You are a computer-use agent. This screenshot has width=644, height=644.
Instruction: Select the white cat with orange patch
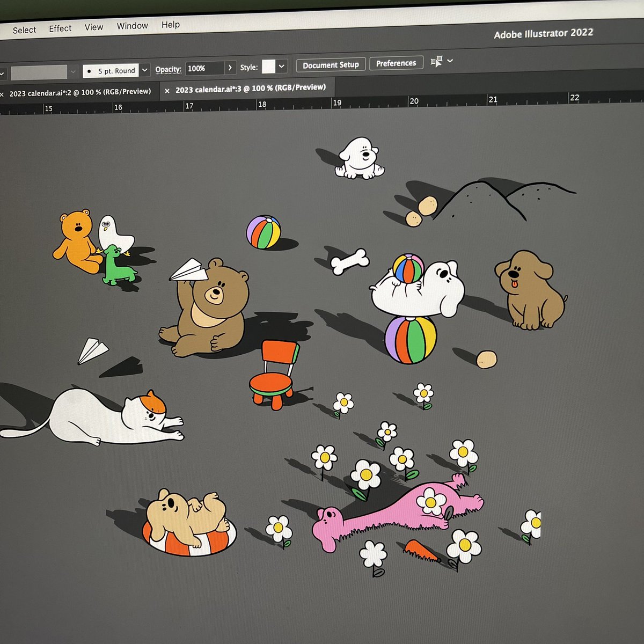click(x=94, y=418)
